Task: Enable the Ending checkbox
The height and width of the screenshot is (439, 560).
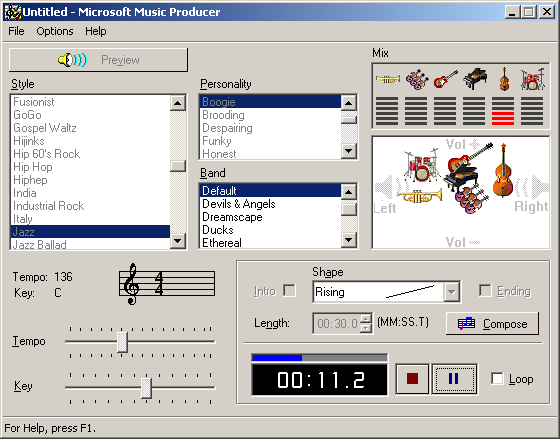Action: pos(485,290)
